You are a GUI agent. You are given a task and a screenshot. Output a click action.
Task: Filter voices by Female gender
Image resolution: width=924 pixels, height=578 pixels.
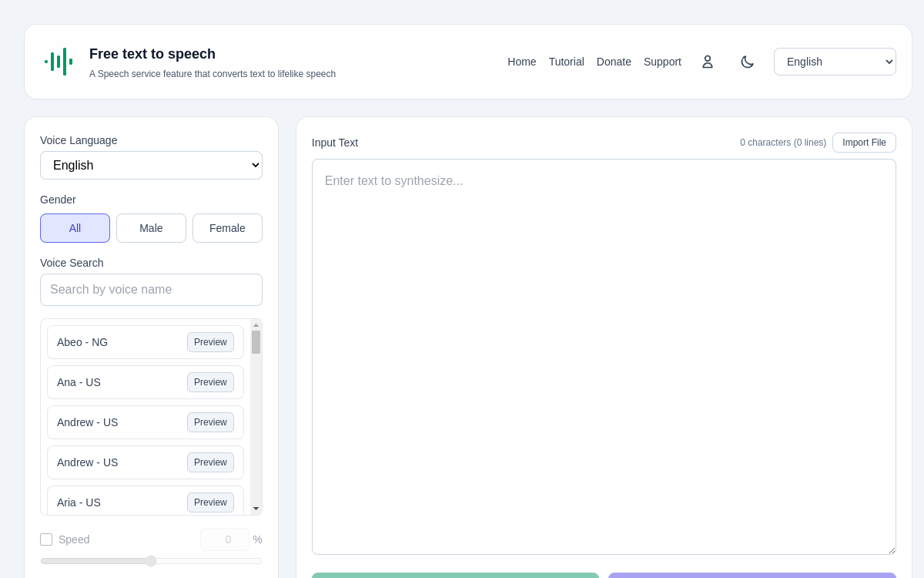(227, 228)
